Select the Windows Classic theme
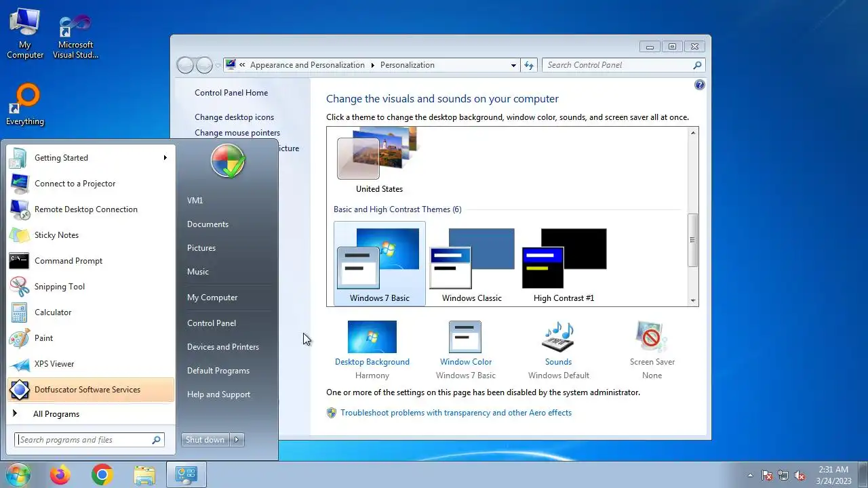Image resolution: width=868 pixels, height=488 pixels. [x=472, y=264]
